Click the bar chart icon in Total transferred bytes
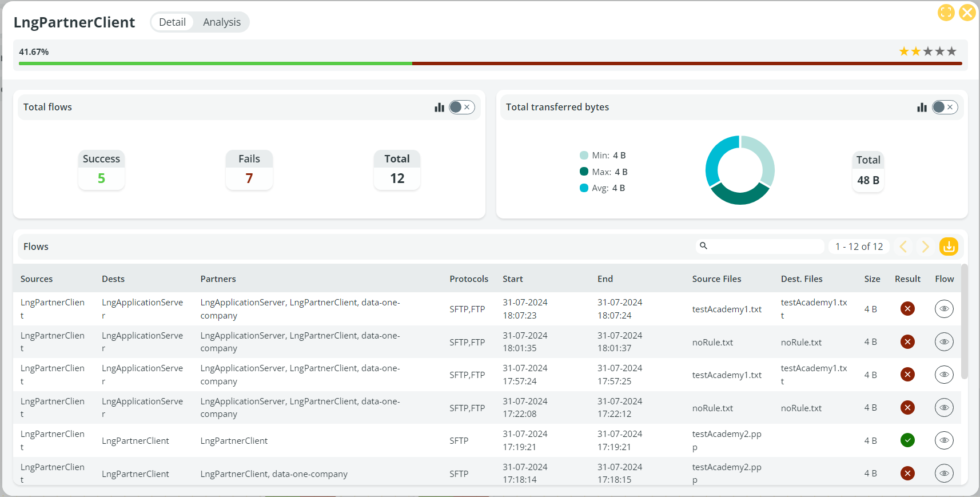Screen dimensions: 980x497 pos(922,108)
